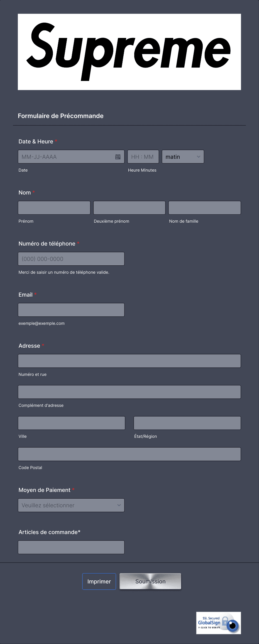
Task: Open the matin AM/PM dropdown
Action: click(x=183, y=157)
